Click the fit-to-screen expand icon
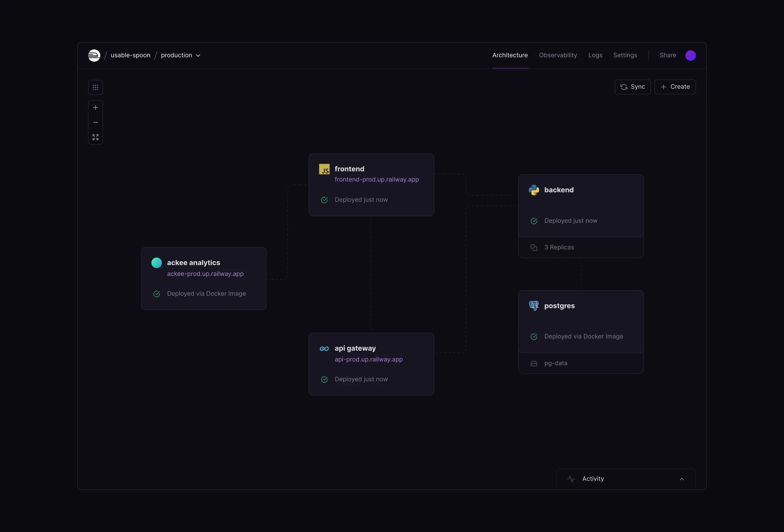The height and width of the screenshot is (532, 784). 95,137
